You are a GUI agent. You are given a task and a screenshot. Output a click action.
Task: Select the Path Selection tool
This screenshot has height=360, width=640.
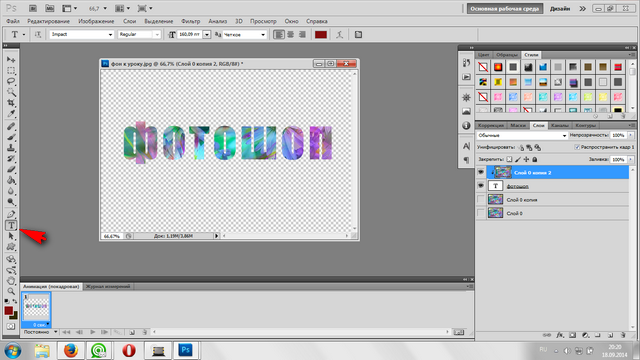pos(11,236)
